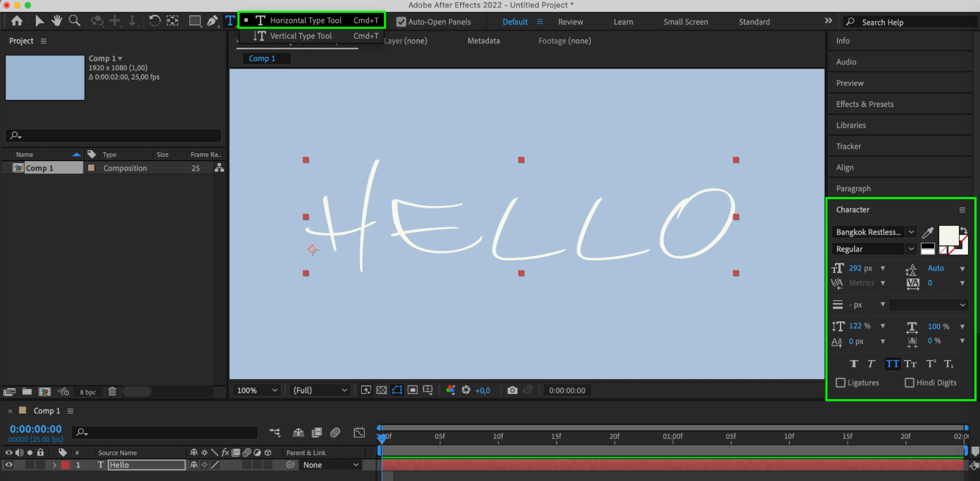This screenshot has width=980, height=481.
Task: Take a snapshot with camera icon
Action: point(512,390)
